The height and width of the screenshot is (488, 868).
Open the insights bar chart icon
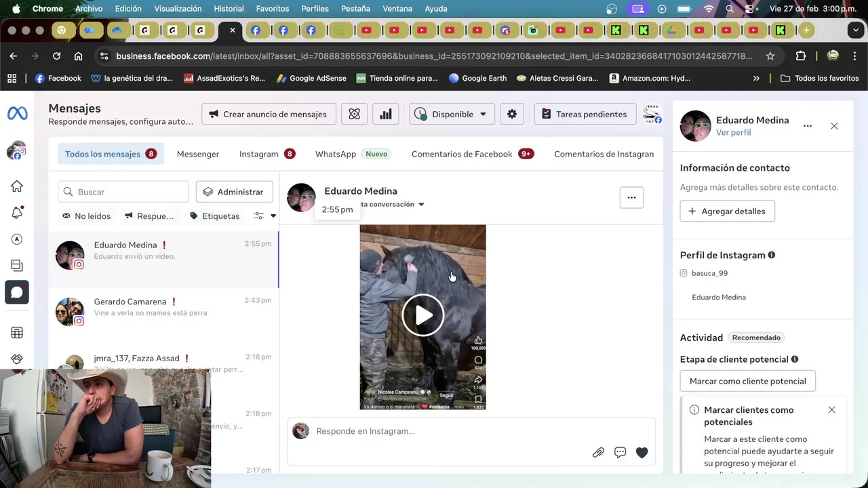click(x=386, y=114)
